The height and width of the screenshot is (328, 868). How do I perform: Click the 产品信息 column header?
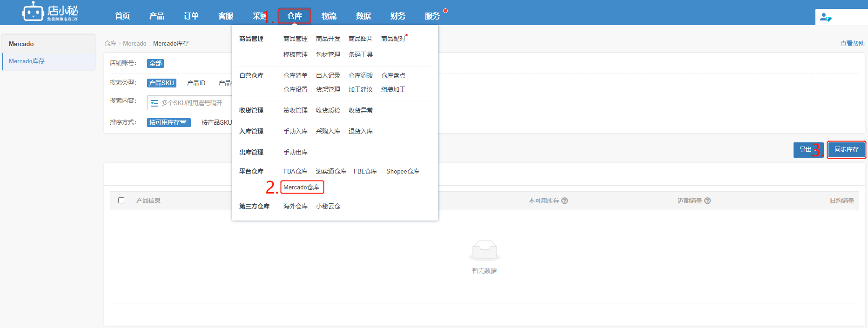tap(148, 201)
